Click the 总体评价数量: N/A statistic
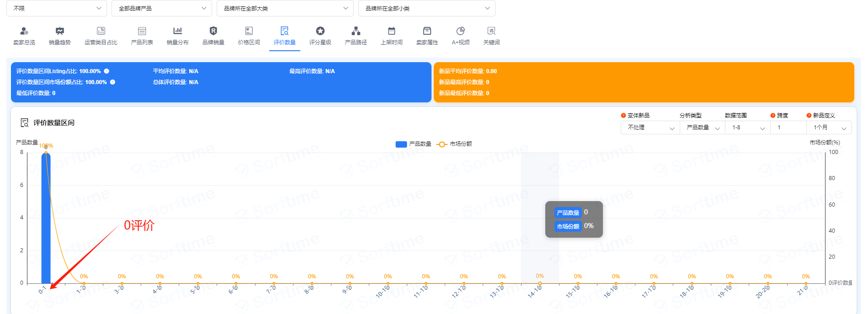The width and height of the screenshot is (868, 314). pos(176,82)
